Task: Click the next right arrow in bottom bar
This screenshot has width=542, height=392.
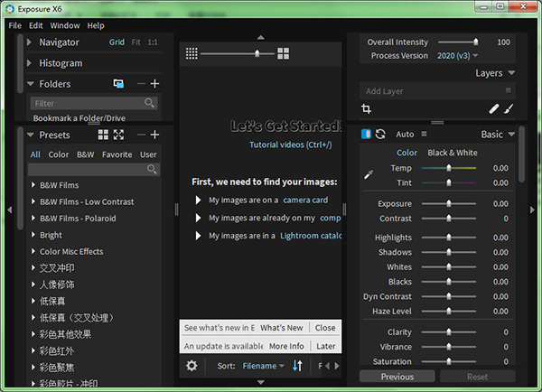Action: [337, 366]
